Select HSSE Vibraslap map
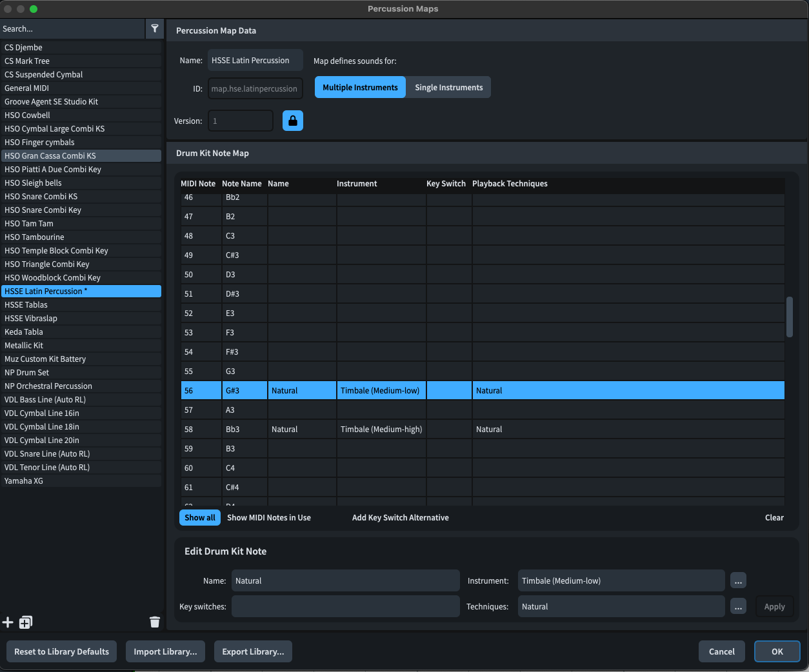The image size is (809, 672). (x=81, y=318)
